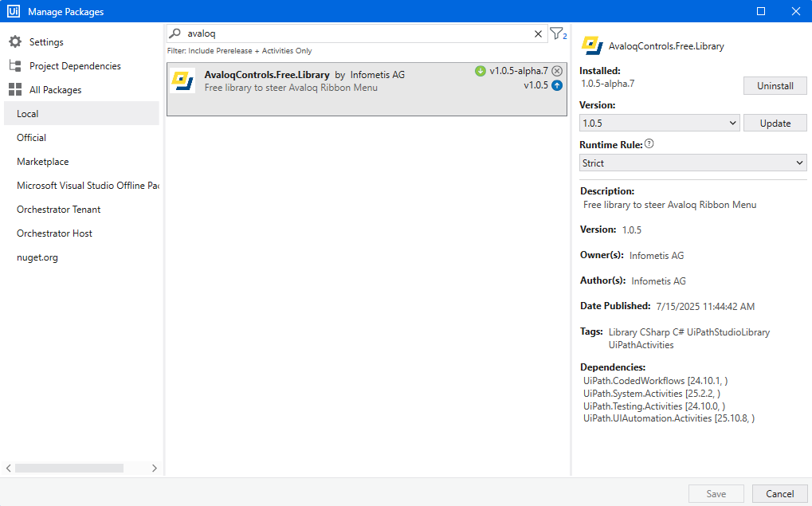The width and height of the screenshot is (812, 506).
Task: Click the Update button
Action: [x=775, y=124]
